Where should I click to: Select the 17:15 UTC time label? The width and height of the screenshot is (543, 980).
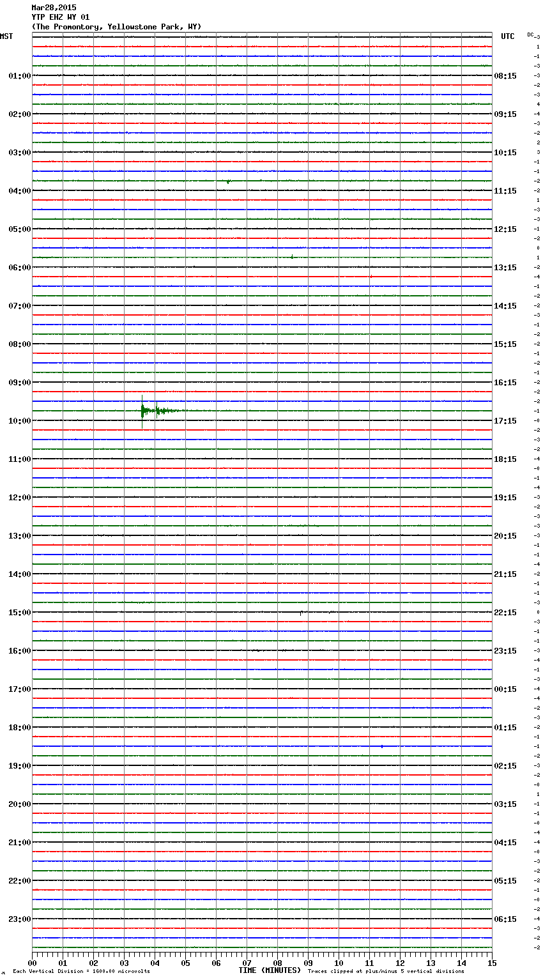(505, 421)
